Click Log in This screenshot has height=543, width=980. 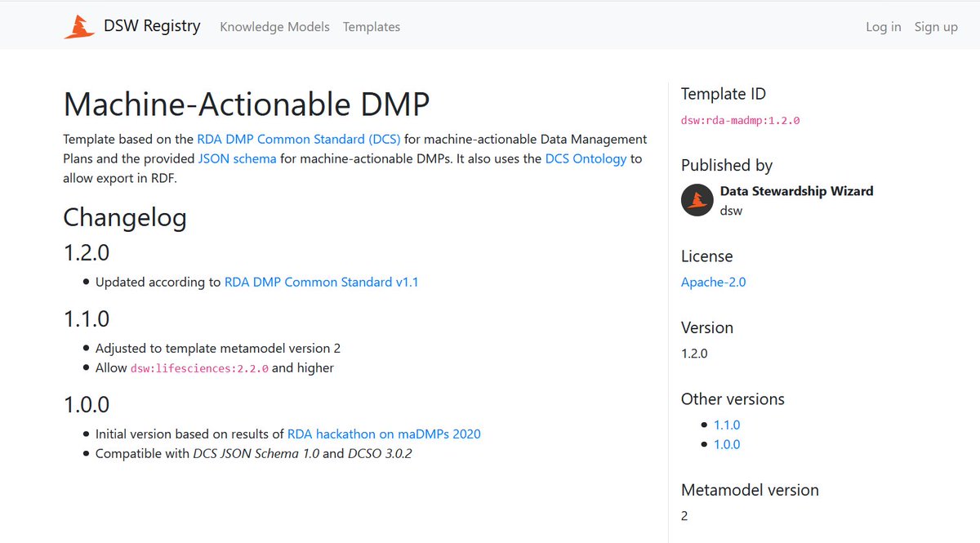tap(884, 27)
